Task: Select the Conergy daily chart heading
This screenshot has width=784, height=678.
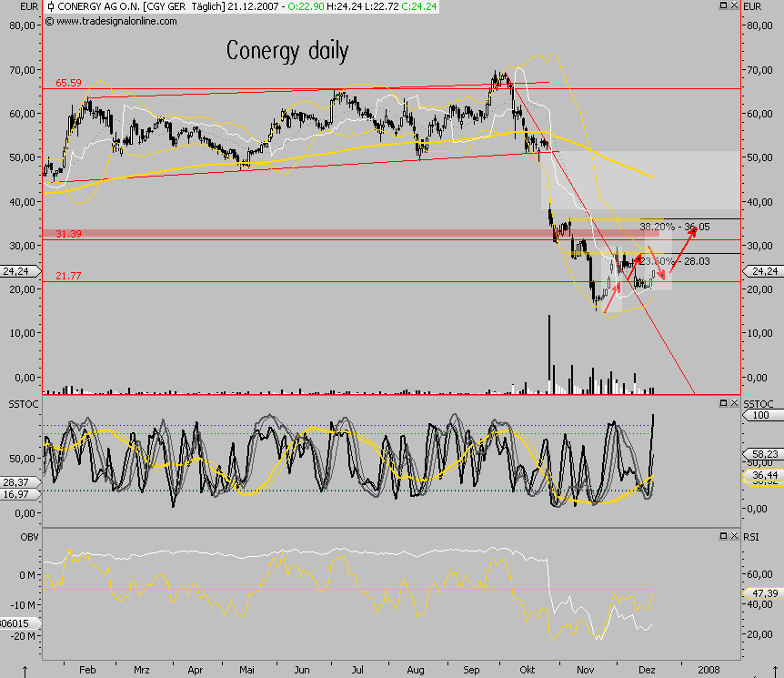Action: point(286,52)
